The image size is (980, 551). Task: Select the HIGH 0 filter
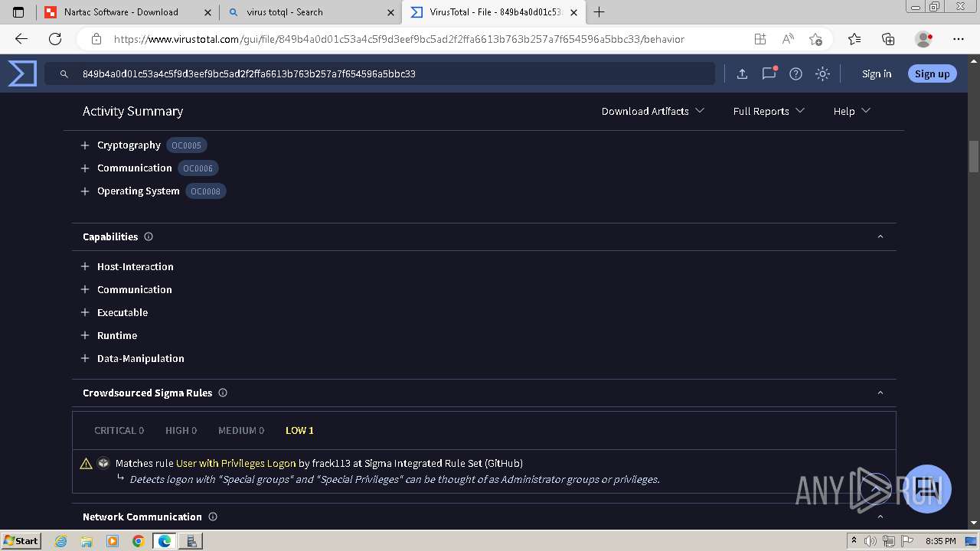181,430
